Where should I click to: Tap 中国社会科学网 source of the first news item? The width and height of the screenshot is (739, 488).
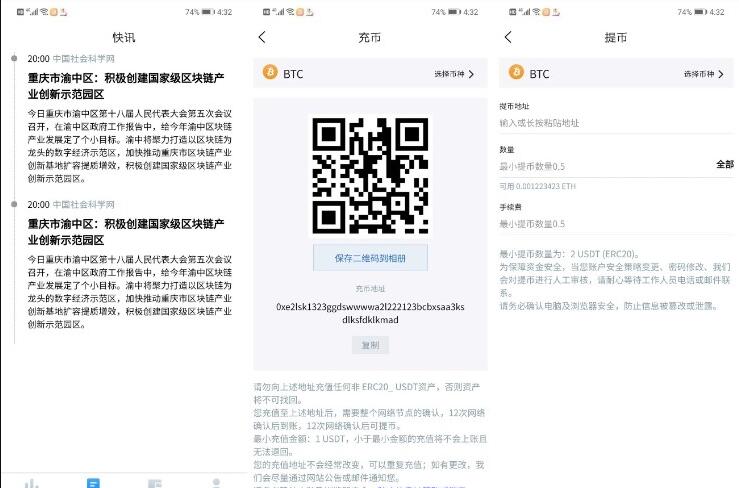(x=83, y=58)
